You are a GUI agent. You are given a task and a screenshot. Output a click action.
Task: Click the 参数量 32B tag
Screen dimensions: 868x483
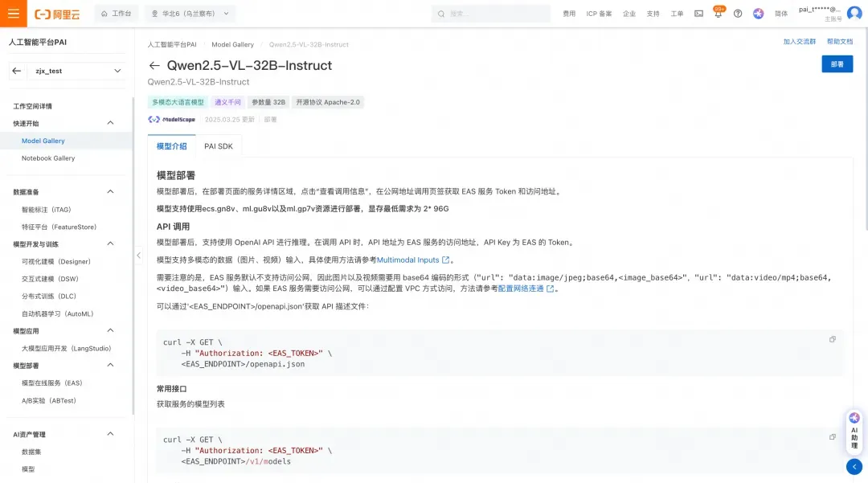[268, 102]
